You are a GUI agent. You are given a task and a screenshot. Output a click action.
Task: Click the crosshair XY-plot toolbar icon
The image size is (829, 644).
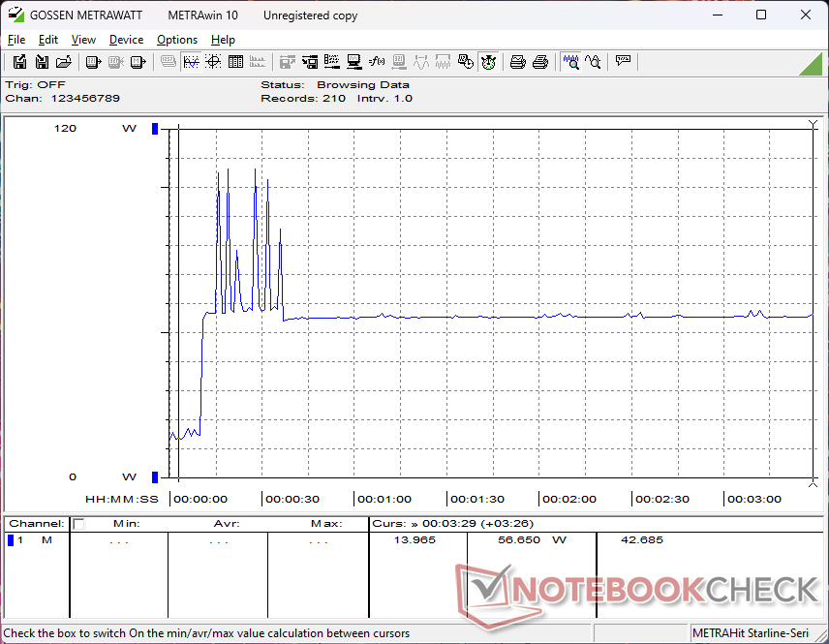click(213, 62)
